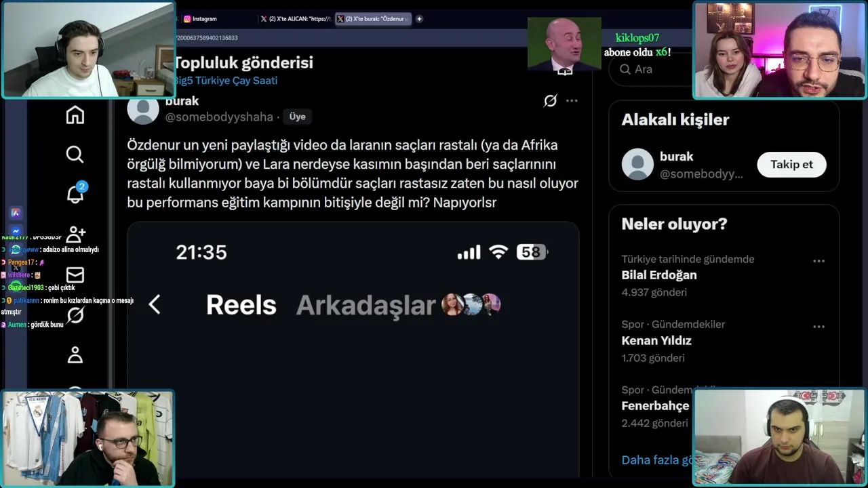Click the Takip et button
The image size is (868, 488).
[x=791, y=164]
